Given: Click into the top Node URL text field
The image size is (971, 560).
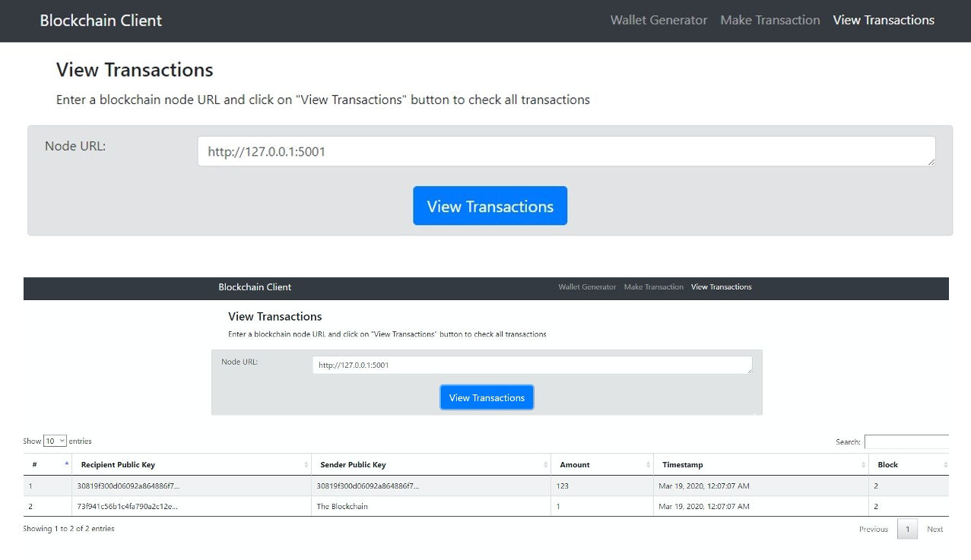Looking at the screenshot, I should [566, 151].
